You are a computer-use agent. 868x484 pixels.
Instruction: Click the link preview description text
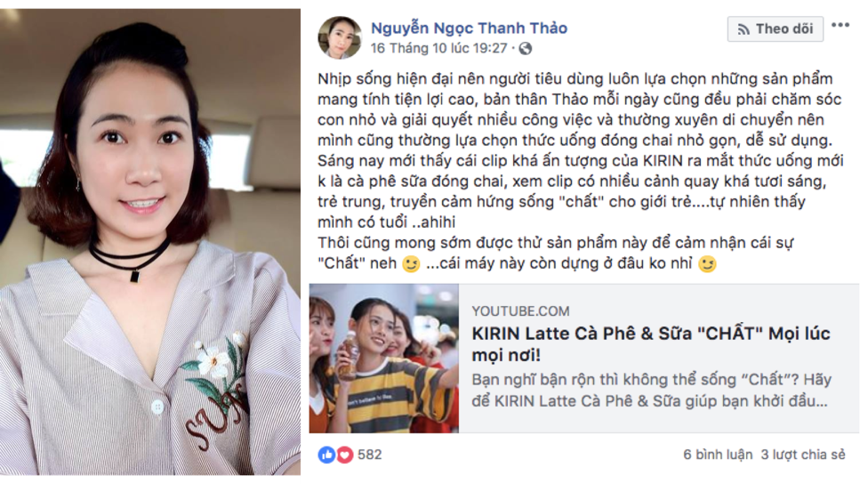coord(652,391)
